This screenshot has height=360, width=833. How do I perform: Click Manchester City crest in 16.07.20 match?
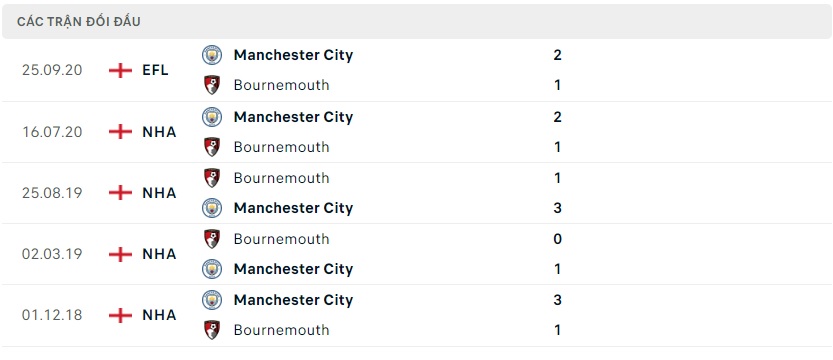[212, 117]
